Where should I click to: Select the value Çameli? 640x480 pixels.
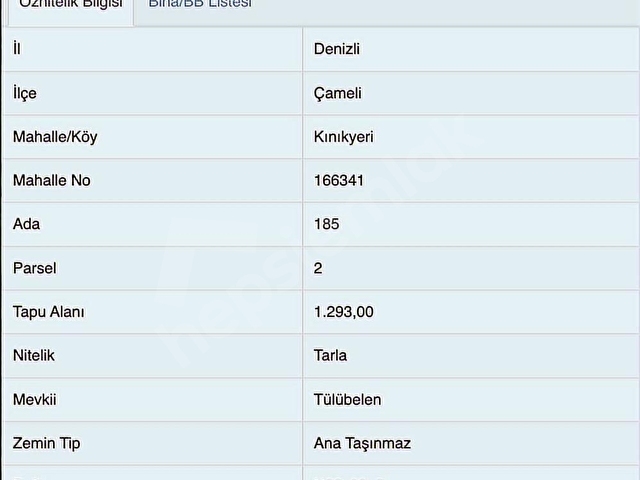click(x=338, y=93)
